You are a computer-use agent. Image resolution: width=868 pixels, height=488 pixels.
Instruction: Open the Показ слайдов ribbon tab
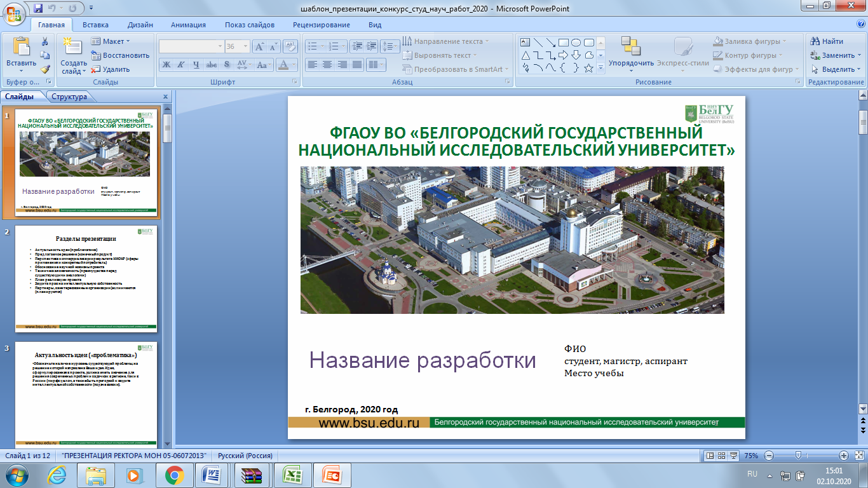click(x=249, y=25)
